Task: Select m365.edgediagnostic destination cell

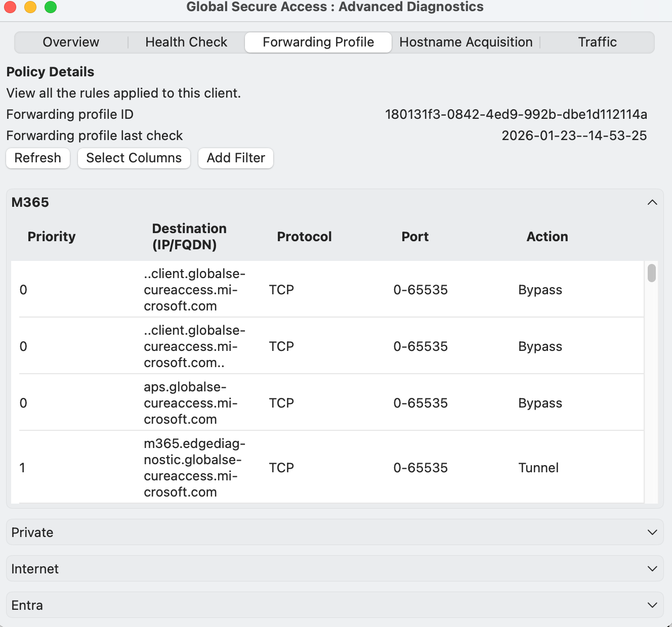Action: tap(195, 468)
